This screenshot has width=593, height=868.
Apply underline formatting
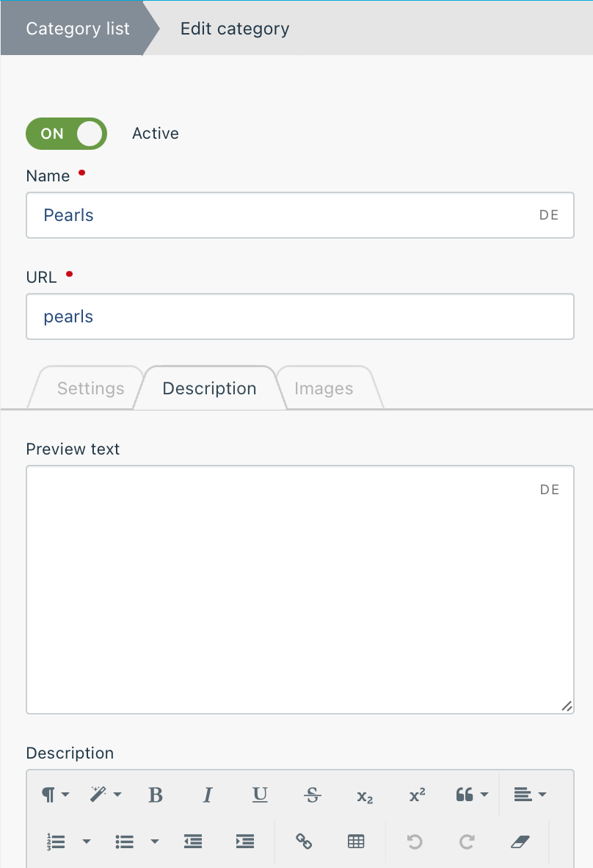pos(260,795)
